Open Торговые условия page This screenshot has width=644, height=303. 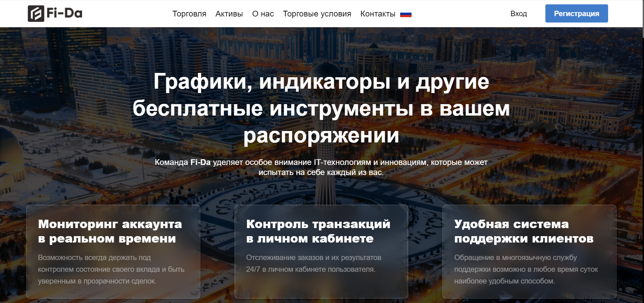(317, 14)
